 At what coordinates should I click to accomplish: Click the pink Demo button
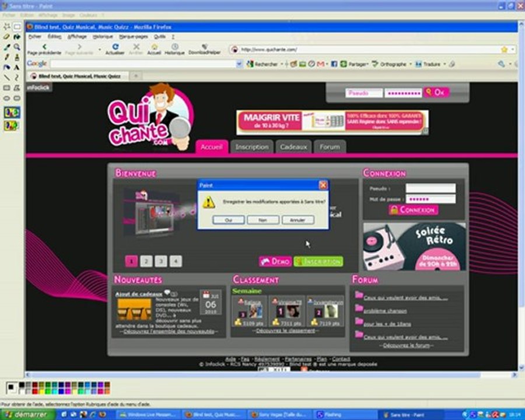275,261
